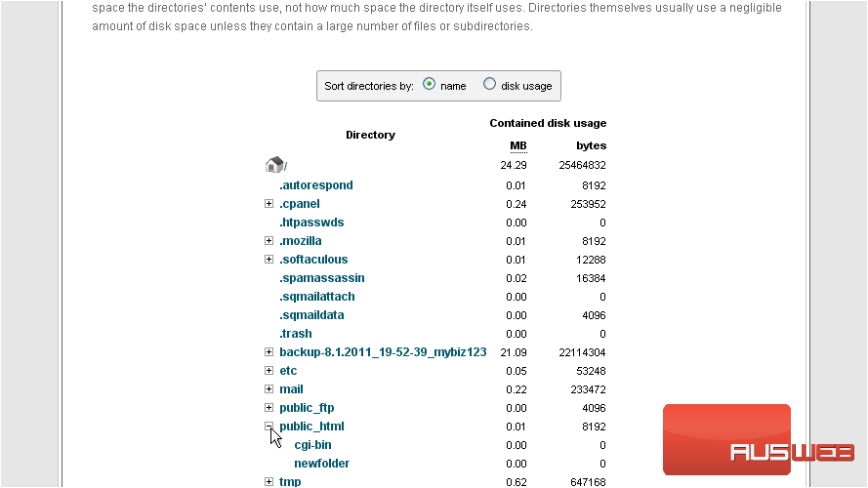Viewport: 868px width, 488px height.
Task: Expand the .cpanel directory
Action: 269,204
